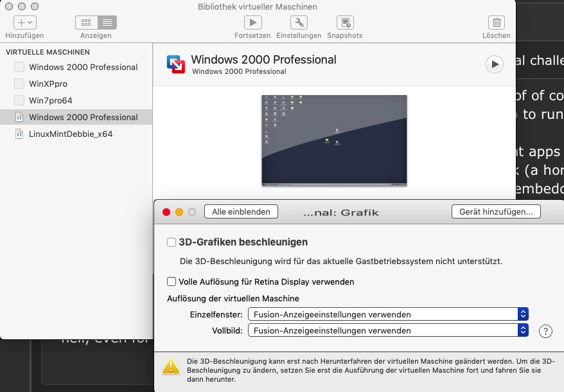Open the Vollbild resolution dropdown
This screenshot has height=392, width=564.
pyautogui.click(x=388, y=330)
